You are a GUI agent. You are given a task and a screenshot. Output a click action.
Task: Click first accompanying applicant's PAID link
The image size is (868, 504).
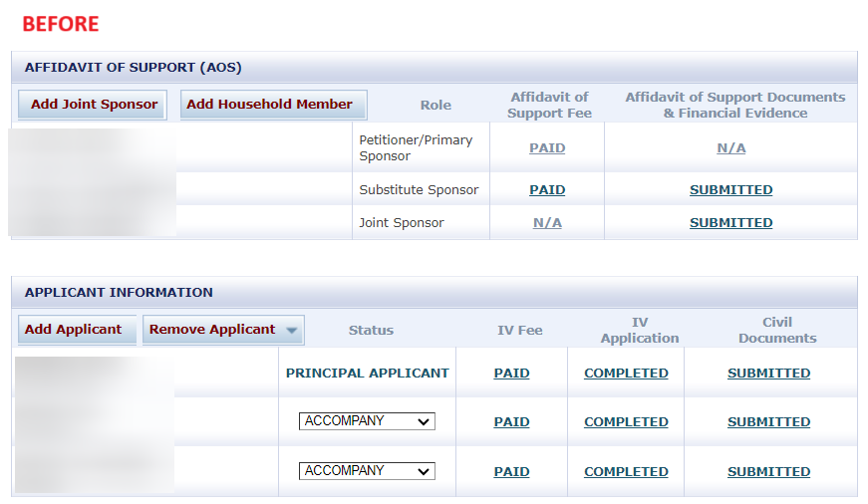[511, 422]
